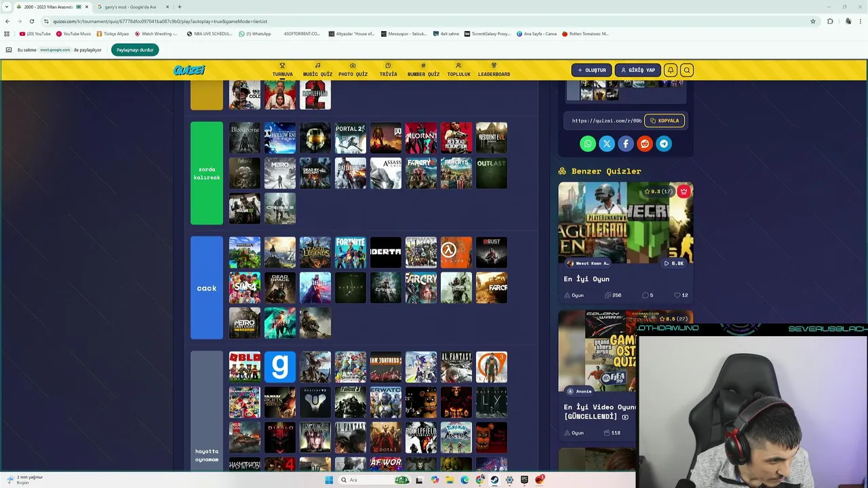Open WhatsApp bookmark in bookmarks bar
The height and width of the screenshot is (488, 868).
[x=255, y=33]
